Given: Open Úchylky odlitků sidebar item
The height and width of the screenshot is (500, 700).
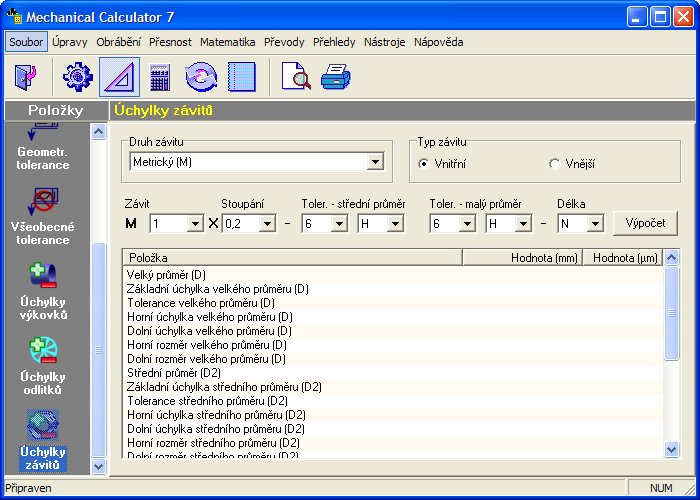Looking at the screenshot, I should [x=42, y=366].
